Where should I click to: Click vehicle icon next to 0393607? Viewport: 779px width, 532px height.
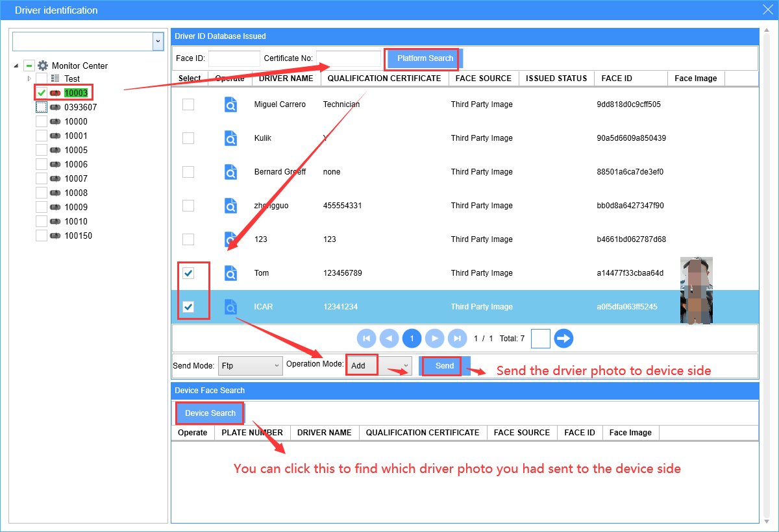55,107
